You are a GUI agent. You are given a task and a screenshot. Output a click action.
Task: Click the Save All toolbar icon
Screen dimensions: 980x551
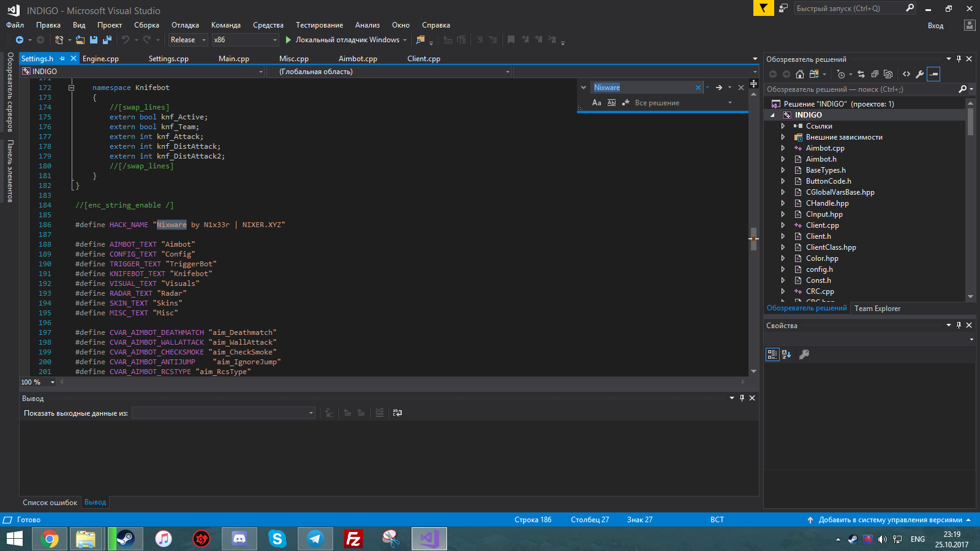click(107, 40)
